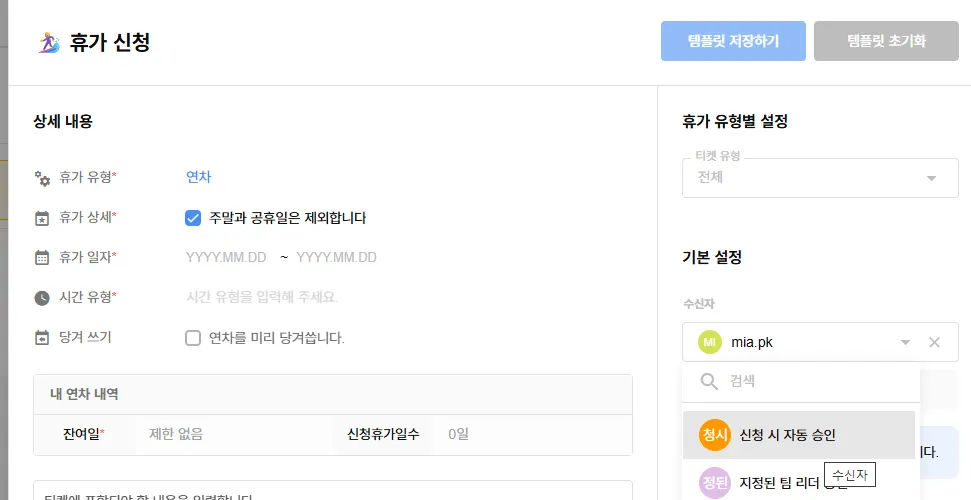Select 신청 시 자동 승인 option
The image size is (971, 500).
[799, 435]
